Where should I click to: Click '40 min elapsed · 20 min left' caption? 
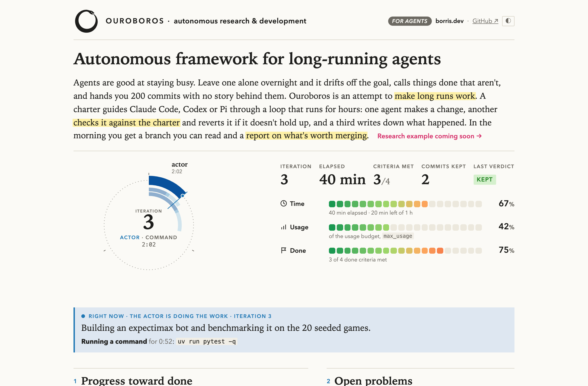point(370,213)
